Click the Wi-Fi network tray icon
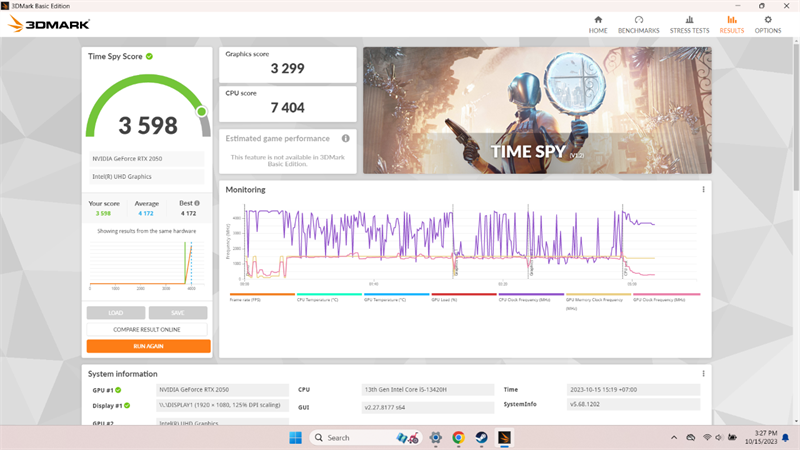800x450 pixels. 707,437
